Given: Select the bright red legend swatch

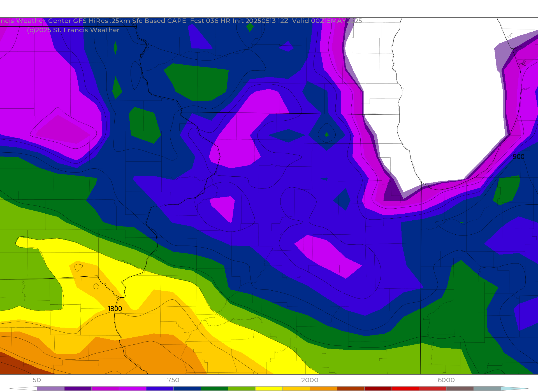Looking at the screenshot, I should pyautogui.click(x=405, y=389).
